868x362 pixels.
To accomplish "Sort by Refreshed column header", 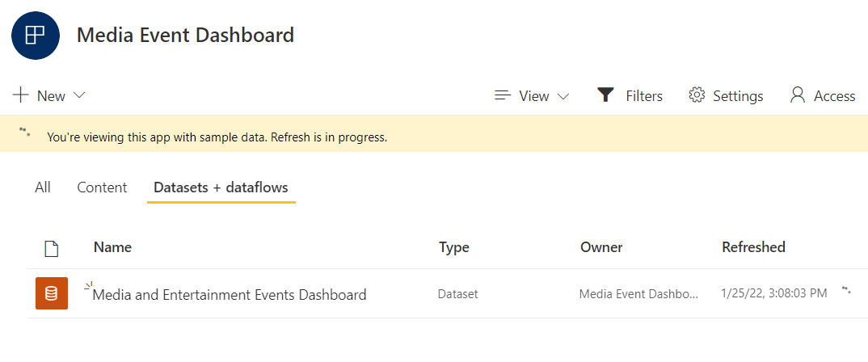I will (753, 247).
